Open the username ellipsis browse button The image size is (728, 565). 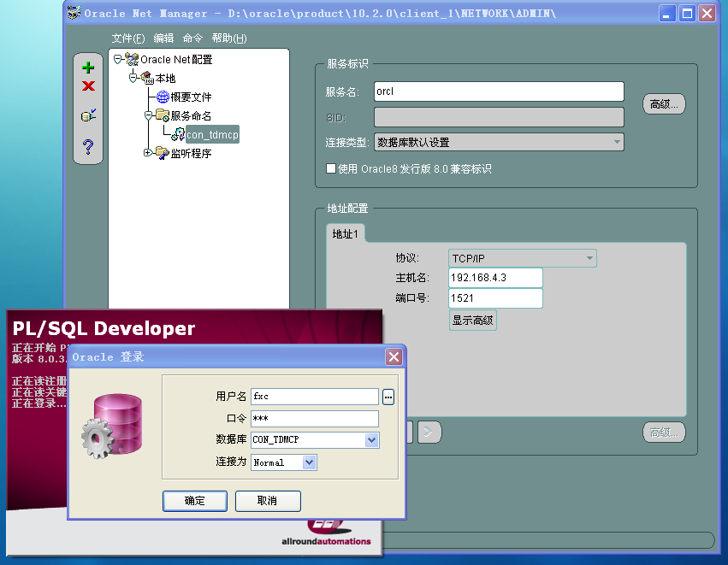[388, 397]
